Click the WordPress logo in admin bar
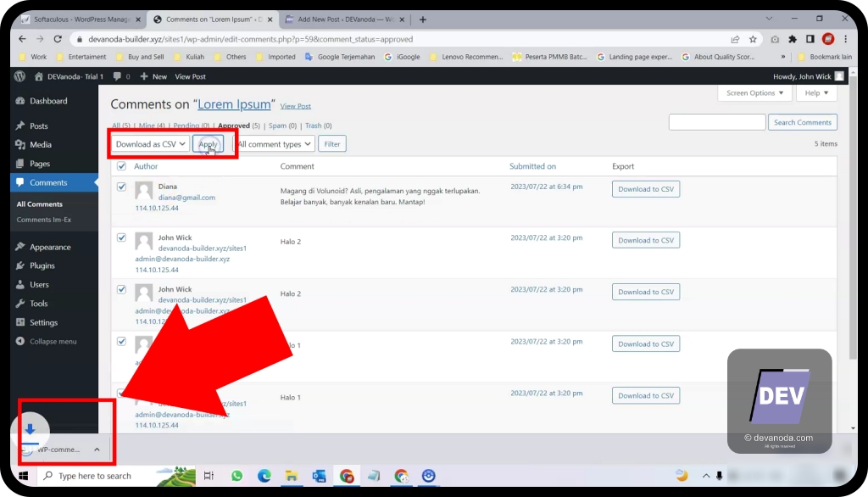This screenshot has width=868, height=497. click(20, 76)
